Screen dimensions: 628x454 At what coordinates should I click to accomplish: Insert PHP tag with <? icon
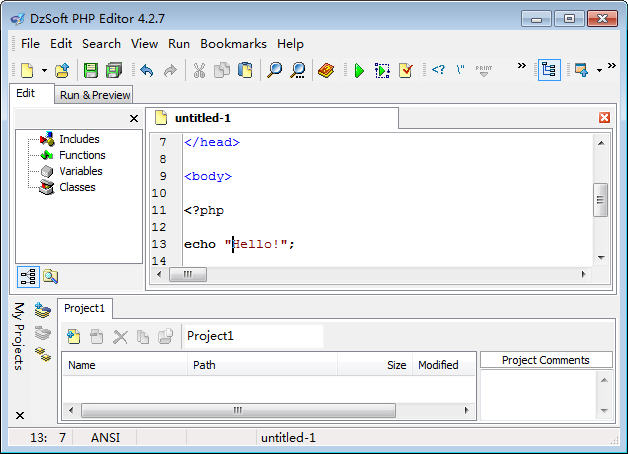[438, 70]
